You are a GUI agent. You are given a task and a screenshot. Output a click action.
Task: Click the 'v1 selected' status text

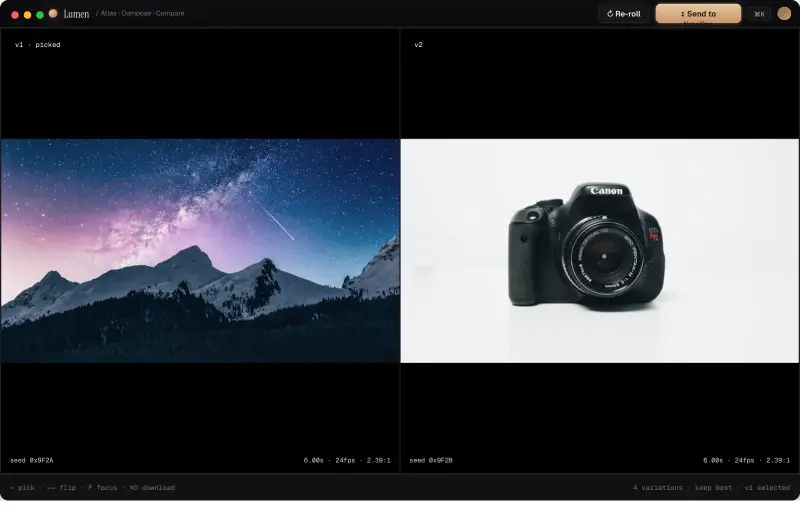point(767,488)
